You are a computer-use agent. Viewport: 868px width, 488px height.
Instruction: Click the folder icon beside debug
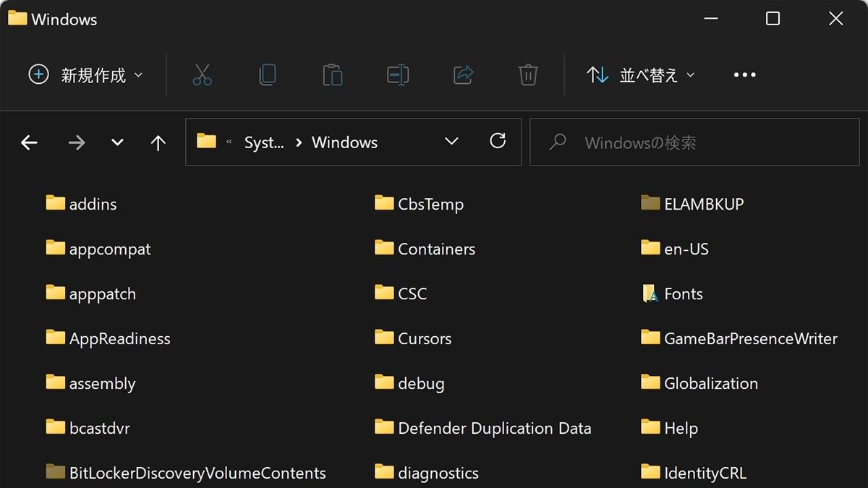[384, 382]
